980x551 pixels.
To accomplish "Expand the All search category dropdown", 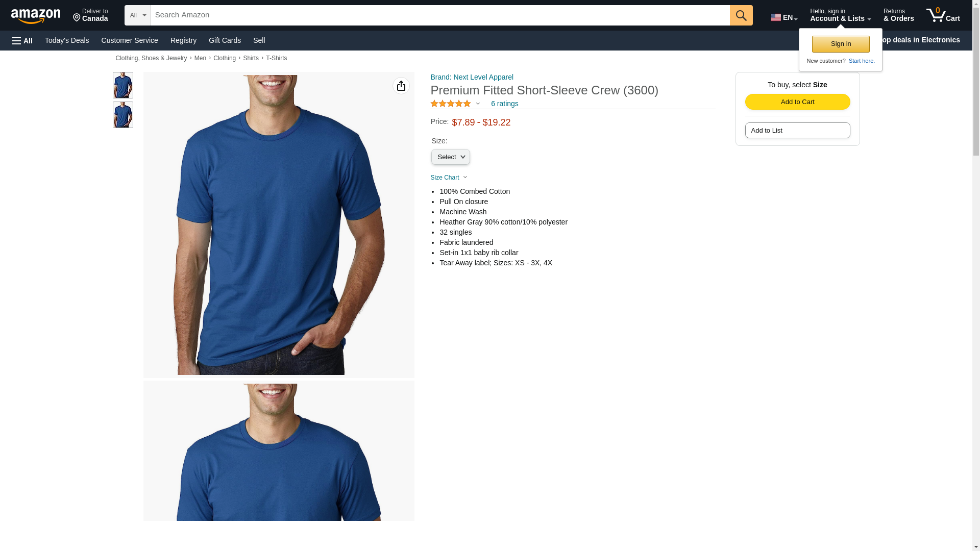I will pyautogui.click(x=138, y=15).
